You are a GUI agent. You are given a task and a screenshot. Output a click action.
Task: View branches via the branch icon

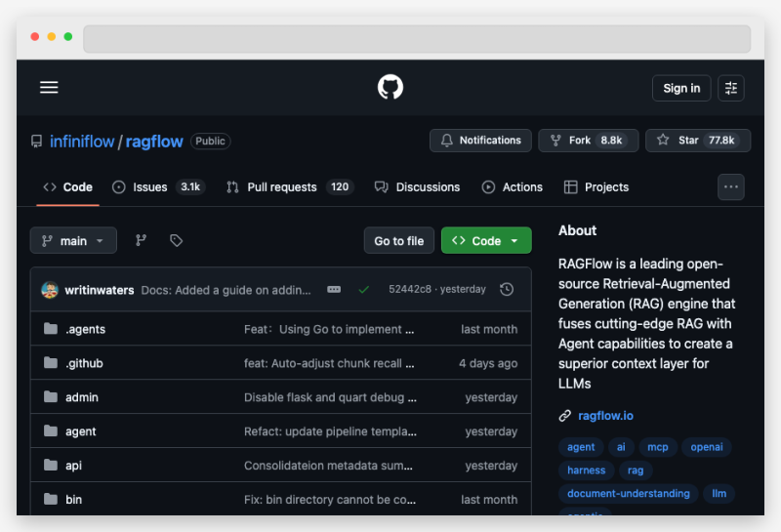coord(141,240)
